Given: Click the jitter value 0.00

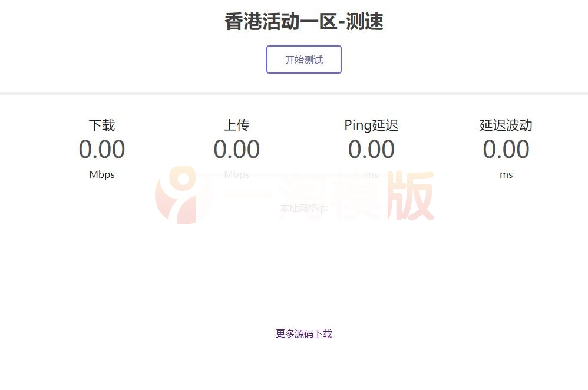Looking at the screenshot, I should [x=506, y=150].
